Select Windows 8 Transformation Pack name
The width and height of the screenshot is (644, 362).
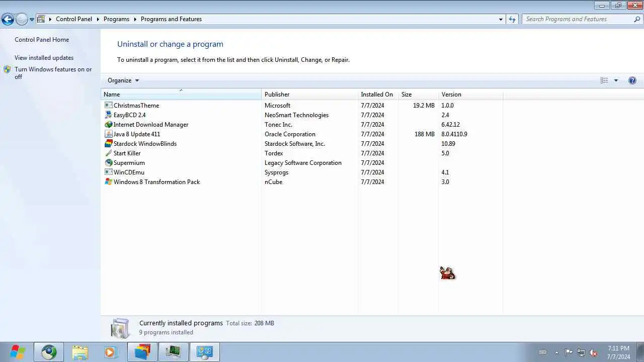tap(156, 182)
